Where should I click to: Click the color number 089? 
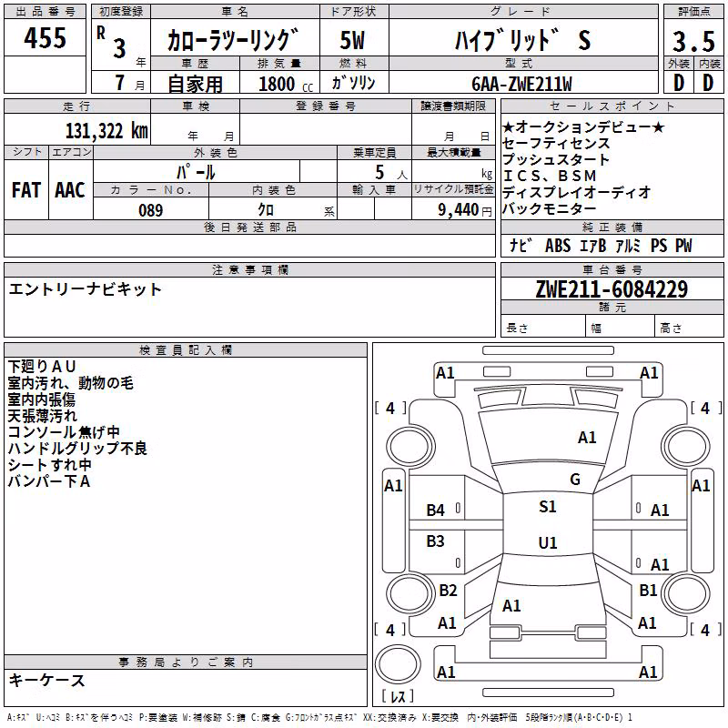pyautogui.click(x=150, y=210)
